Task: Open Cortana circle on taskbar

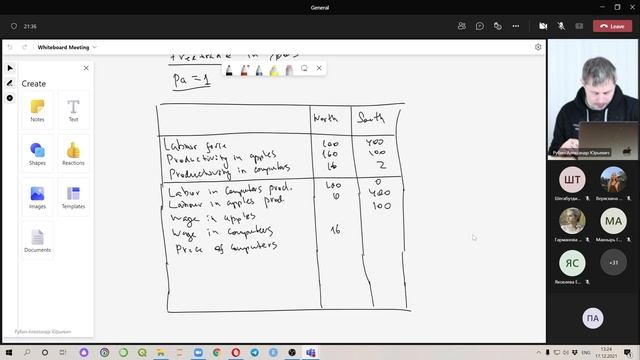Action: 45,352
